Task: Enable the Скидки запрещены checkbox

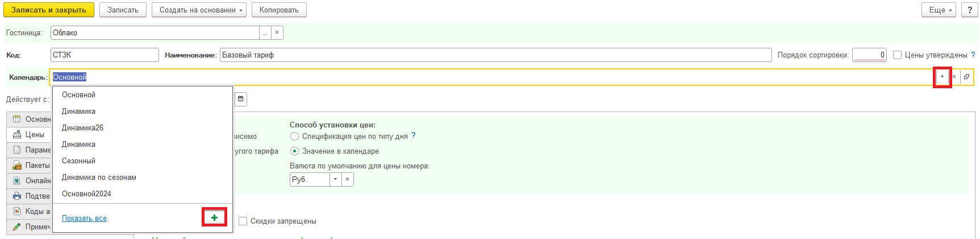Action: pyautogui.click(x=243, y=221)
